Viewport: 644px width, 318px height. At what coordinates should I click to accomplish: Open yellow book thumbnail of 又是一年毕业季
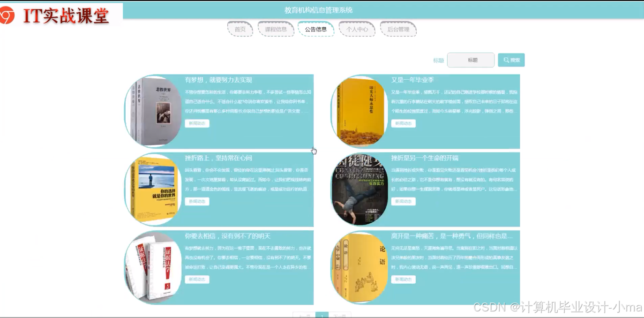point(360,111)
